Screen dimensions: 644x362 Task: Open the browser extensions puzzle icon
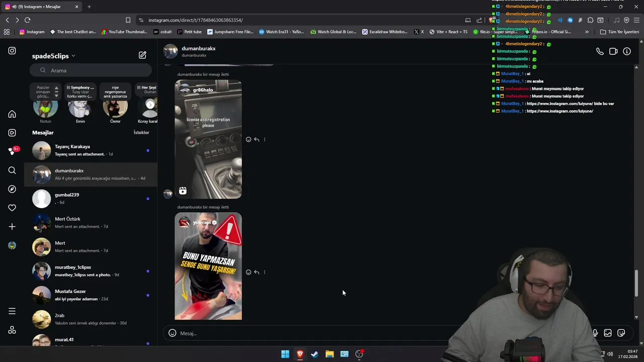coord(590,20)
